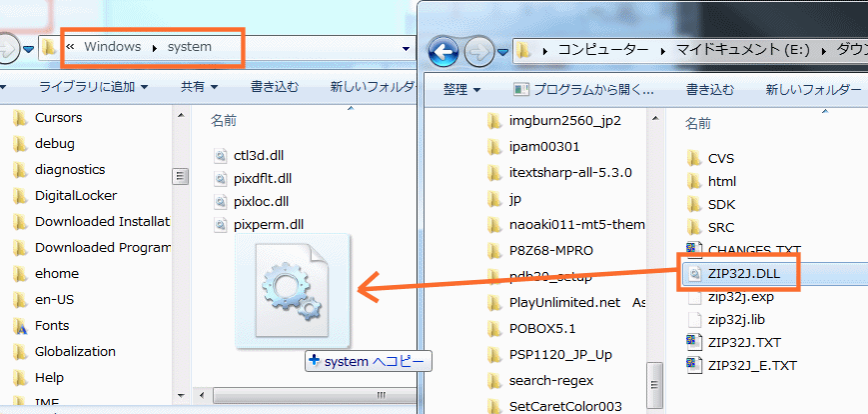Click the 名前 column header in right window
The width and height of the screenshot is (868, 414).
coord(698,124)
